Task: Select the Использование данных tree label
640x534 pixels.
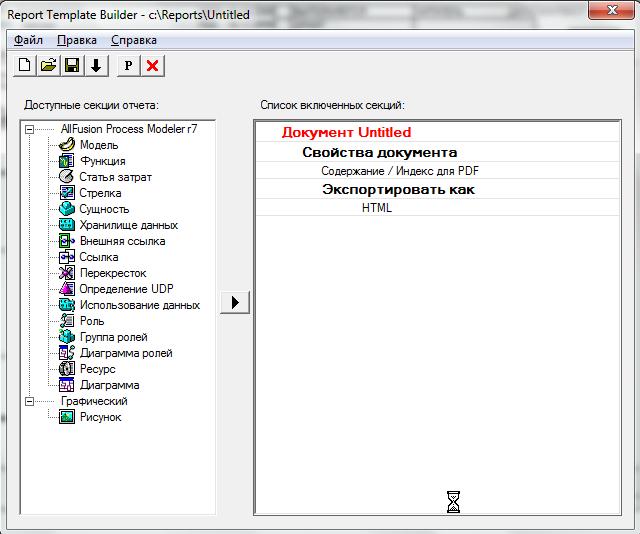Action: (x=140, y=305)
